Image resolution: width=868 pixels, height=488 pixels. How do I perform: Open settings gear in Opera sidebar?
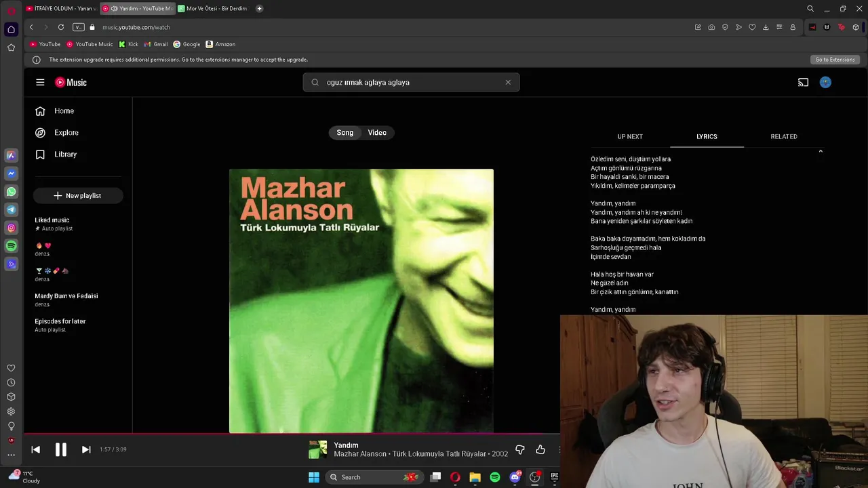[x=11, y=411]
